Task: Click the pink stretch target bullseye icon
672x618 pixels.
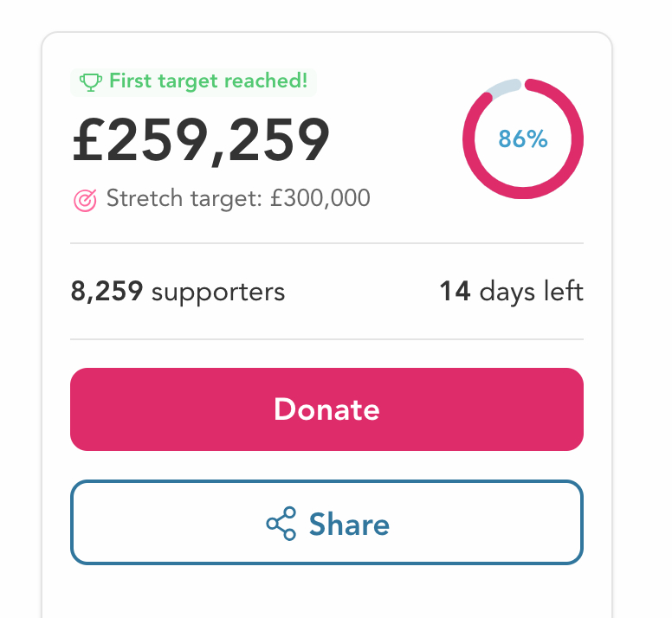Action: pos(85,200)
